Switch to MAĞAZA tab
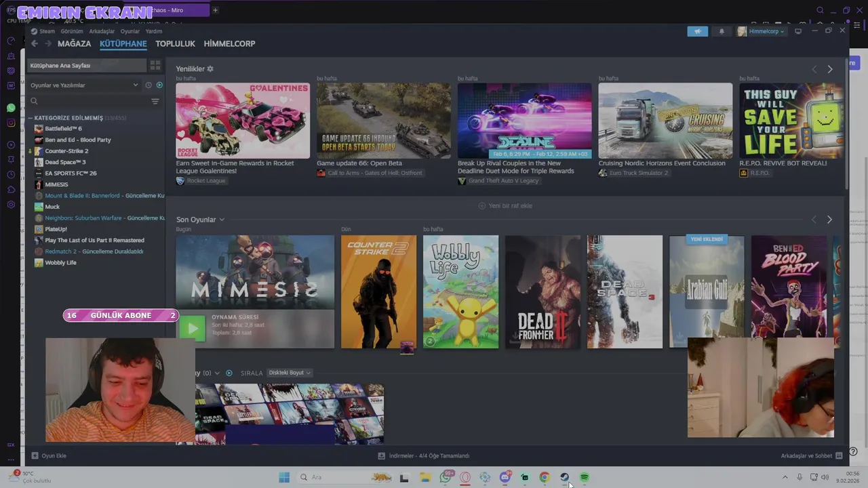Screen dimensions: 868x488 [74, 43]
